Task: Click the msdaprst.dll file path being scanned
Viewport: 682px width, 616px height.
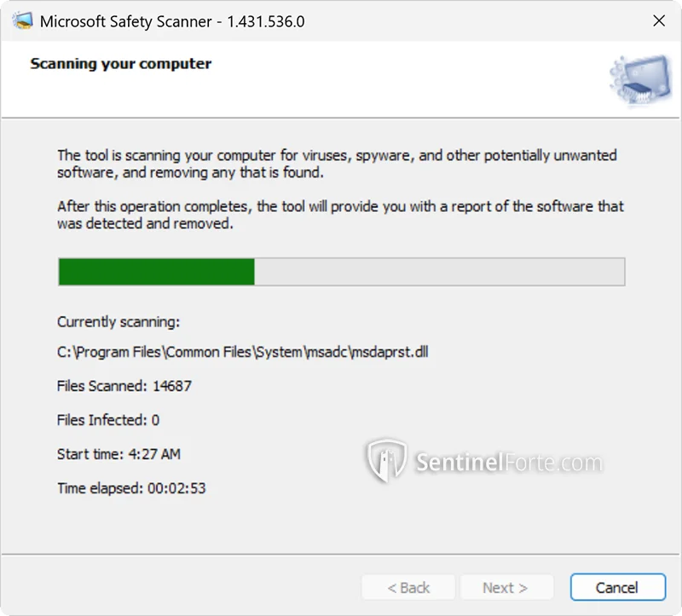Action: [x=242, y=352]
